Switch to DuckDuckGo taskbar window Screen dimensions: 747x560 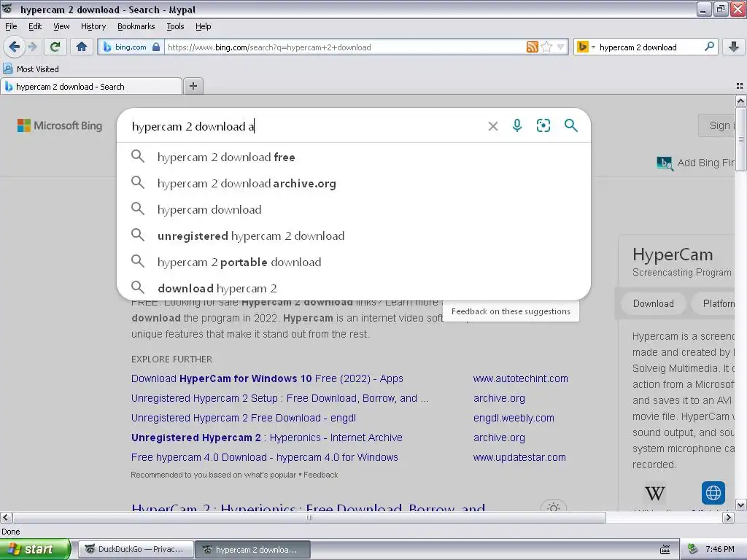pyautogui.click(x=136, y=549)
